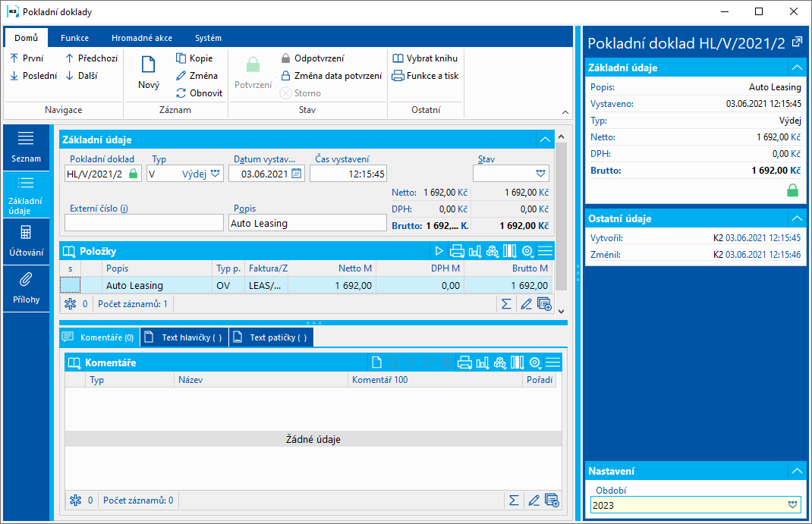Go to První first record
The width and height of the screenshot is (812, 524).
(x=27, y=58)
